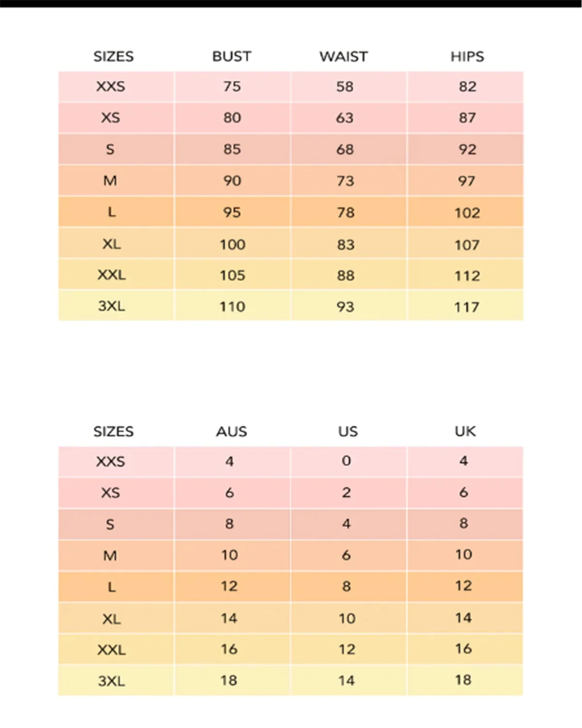Click hips value 102 for size L

467,213
